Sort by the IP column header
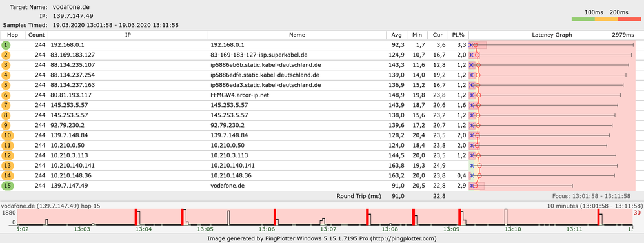The width and height of the screenshot is (644, 243). pyautogui.click(x=128, y=35)
